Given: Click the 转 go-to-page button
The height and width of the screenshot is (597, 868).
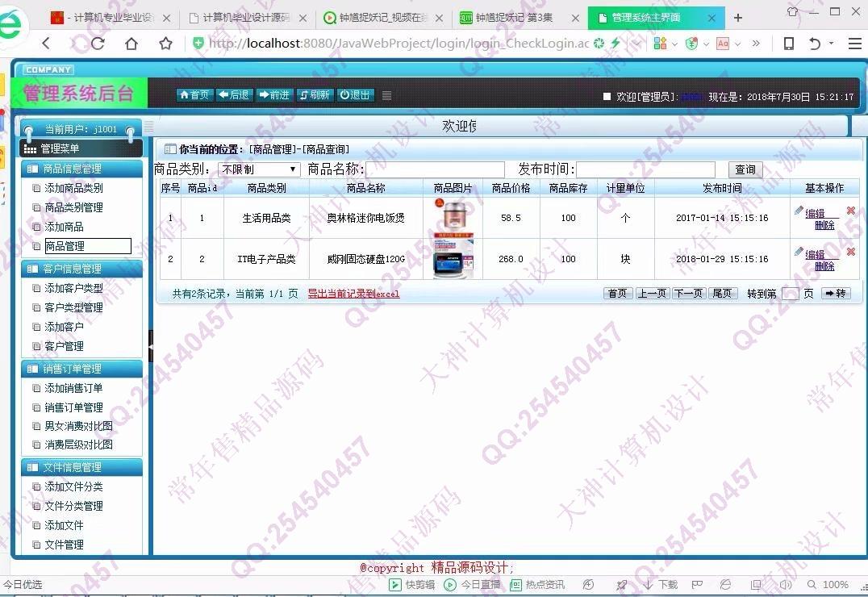Looking at the screenshot, I should point(835,294).
